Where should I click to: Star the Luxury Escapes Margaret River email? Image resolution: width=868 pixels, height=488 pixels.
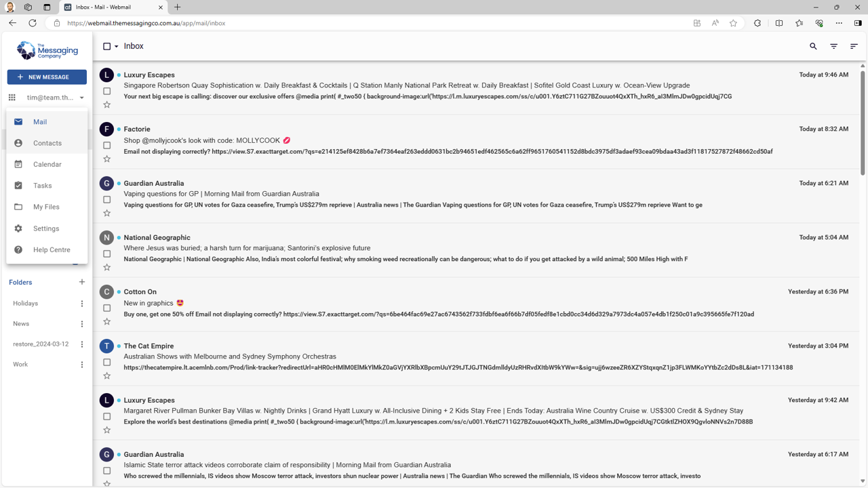[106, 430]
